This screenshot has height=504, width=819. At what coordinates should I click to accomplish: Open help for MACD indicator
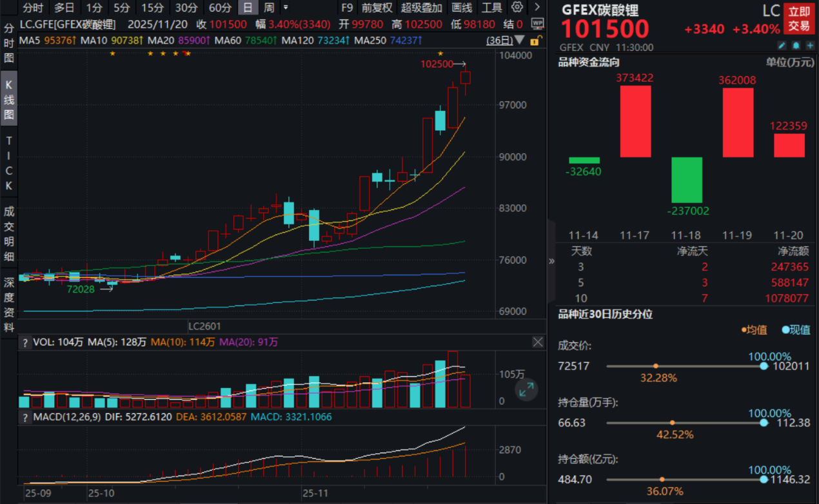point(25,418)
